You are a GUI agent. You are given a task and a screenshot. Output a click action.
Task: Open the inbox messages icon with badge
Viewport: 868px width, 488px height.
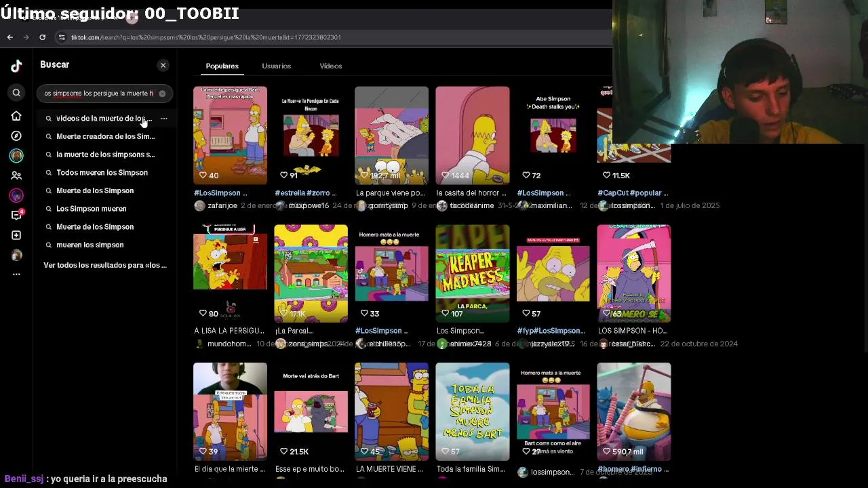16,215
